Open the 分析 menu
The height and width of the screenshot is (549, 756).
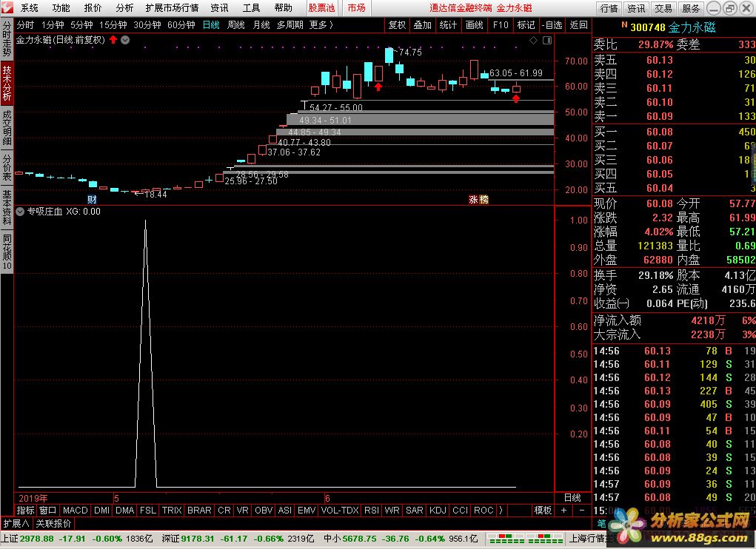[124, 8]
